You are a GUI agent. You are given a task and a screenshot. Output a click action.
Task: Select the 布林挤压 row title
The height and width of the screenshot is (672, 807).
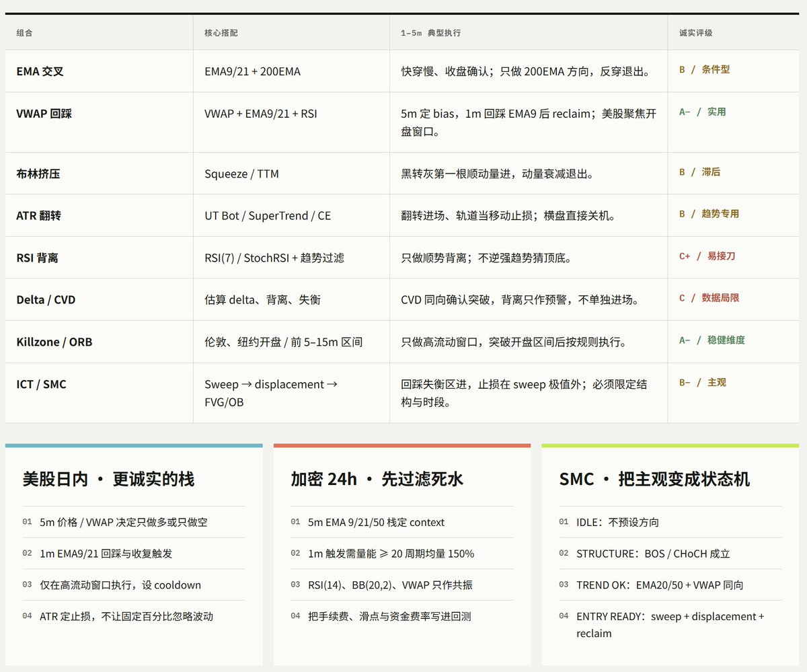pos(38,174)
